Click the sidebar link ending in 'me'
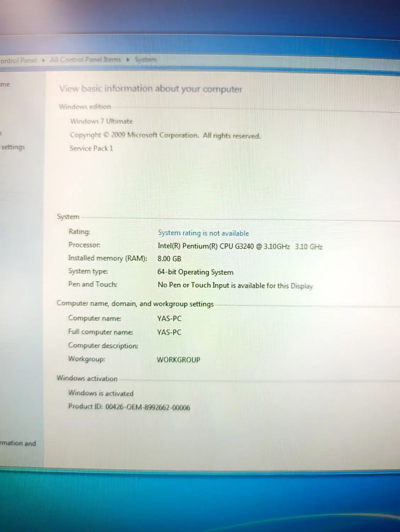 tap(5, 84)
